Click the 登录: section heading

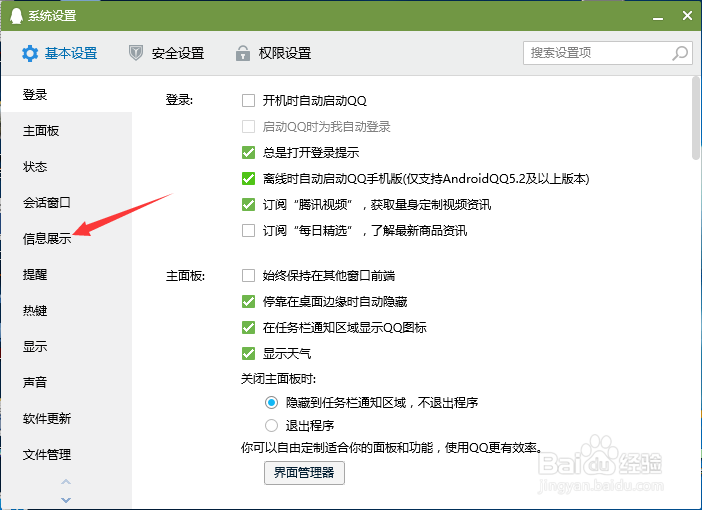coord(179,100)
